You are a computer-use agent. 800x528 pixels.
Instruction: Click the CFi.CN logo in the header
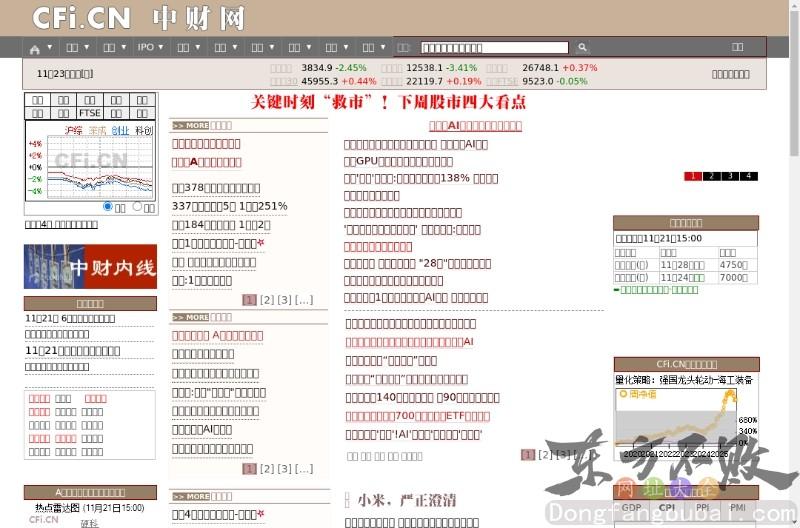click(x=81, y=18)
